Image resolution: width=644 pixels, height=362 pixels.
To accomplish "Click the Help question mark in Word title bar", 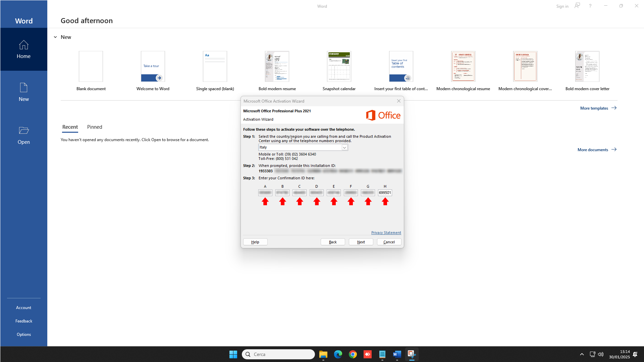I will click(590, 6).
